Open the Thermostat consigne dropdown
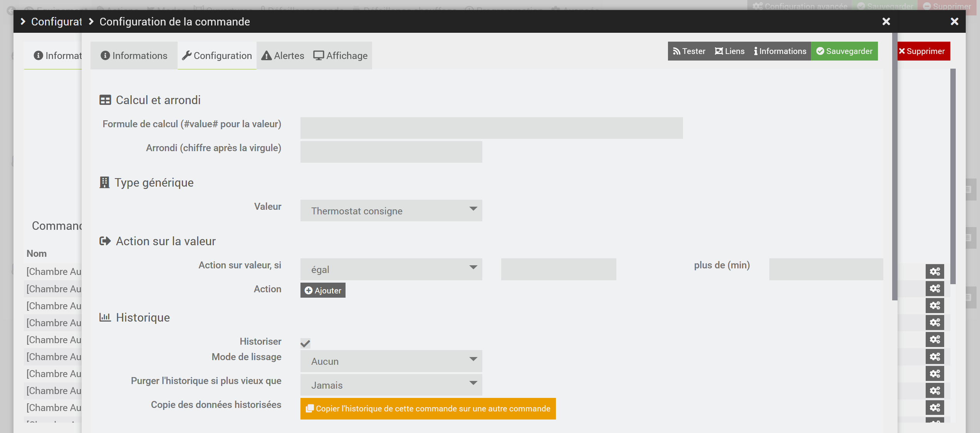980x433 pixels. pyautogui.click(x=391, y=211)
